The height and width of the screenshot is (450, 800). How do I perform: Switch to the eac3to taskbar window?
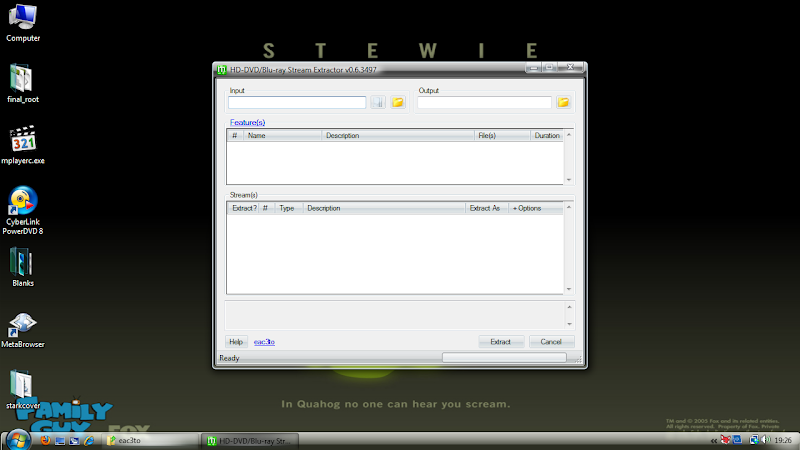pos(151,441)
